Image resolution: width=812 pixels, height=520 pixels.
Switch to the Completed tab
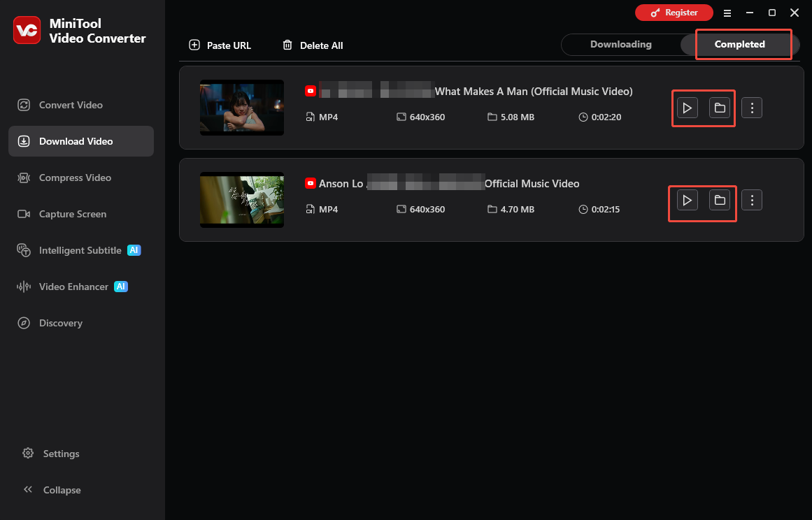pyautogui.click(x=739, y=45)
